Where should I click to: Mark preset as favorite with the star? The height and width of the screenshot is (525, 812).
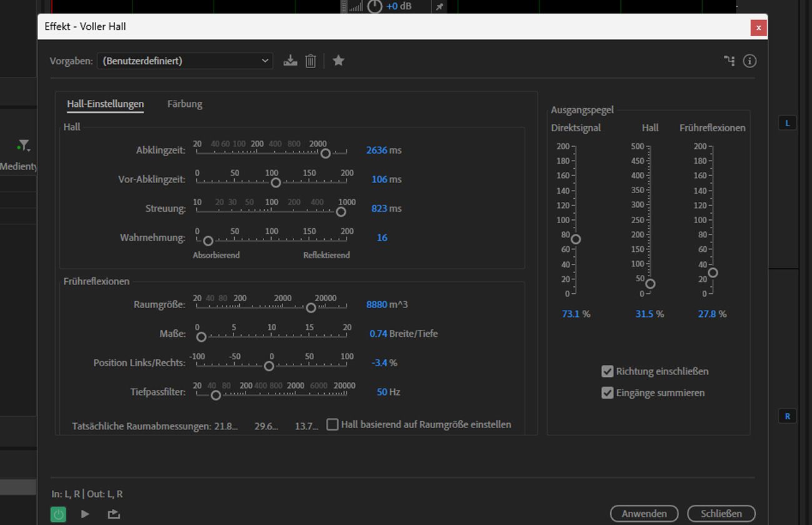(339, 61)
